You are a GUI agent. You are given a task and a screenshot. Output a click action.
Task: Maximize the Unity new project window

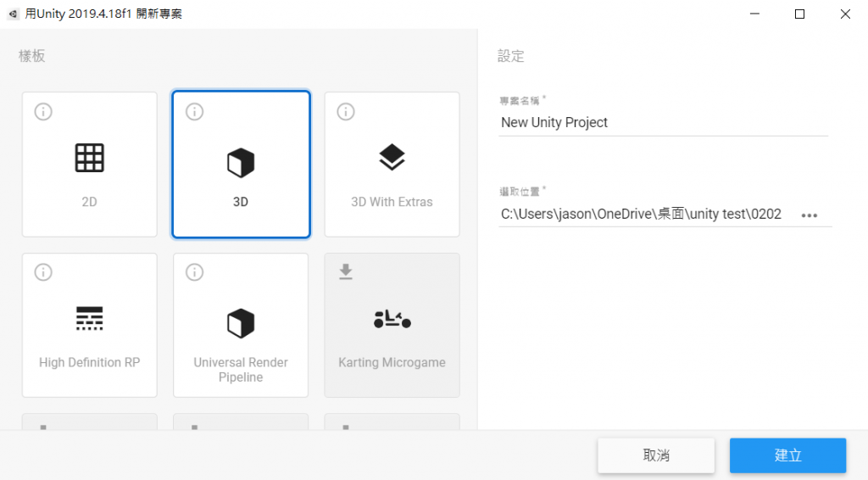[800, 14]
